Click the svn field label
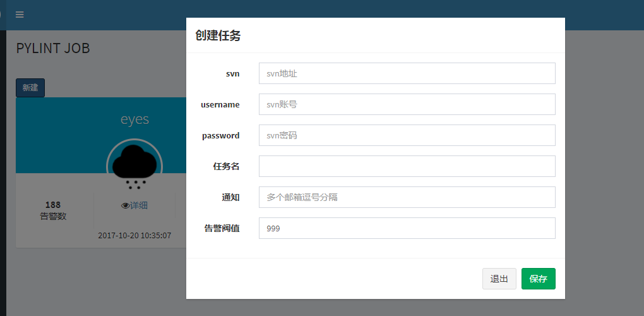This screenshot has height=316, width=644. (232, 73)
